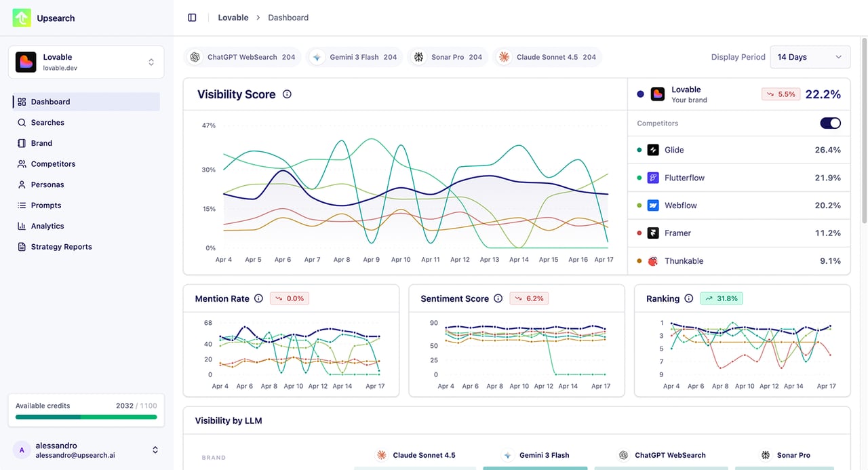Click the alessandro@upsearch.ai email text

click(75, 456)
